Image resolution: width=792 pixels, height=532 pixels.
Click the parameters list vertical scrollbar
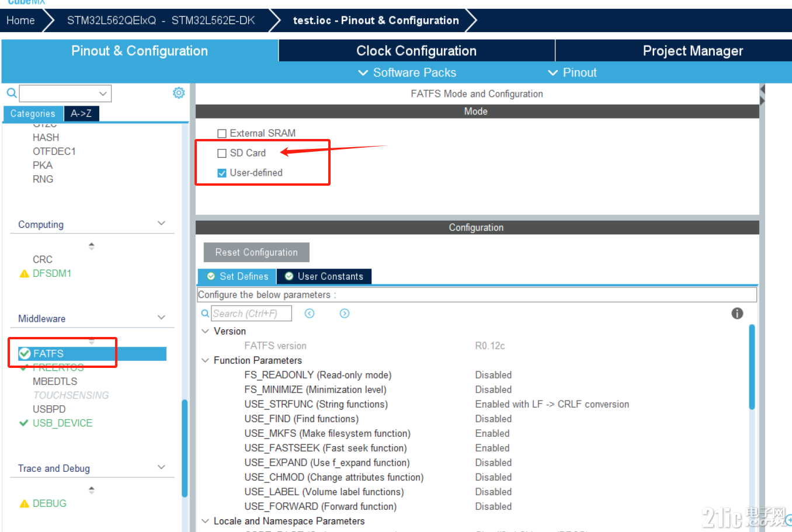coord(752,367)
